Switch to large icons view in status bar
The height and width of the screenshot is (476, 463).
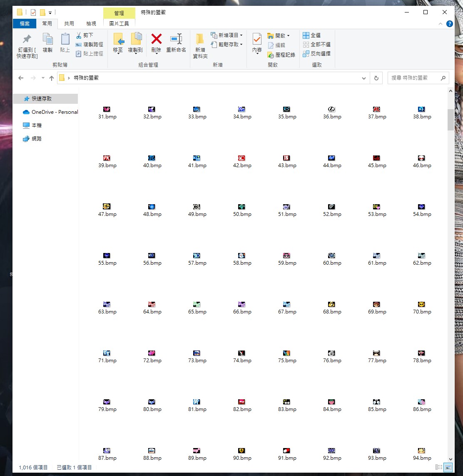point(448,467)
